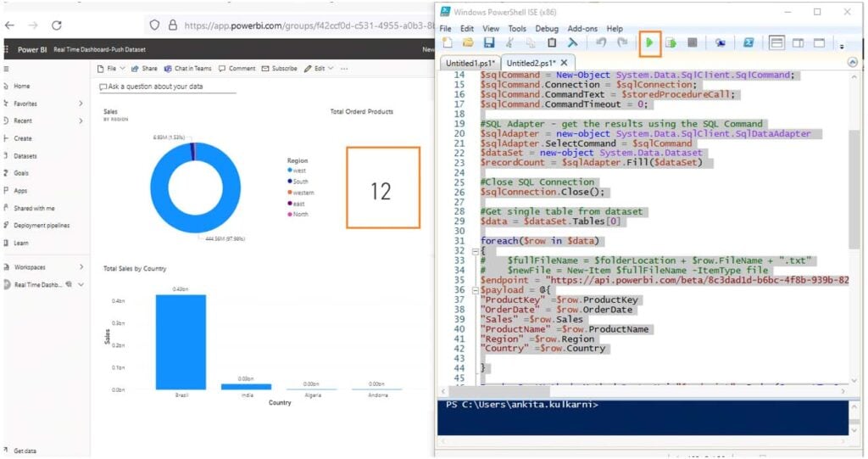Screen dimensions: 868x459
Task: Open Deployment pipelines in sidebar
Action: 42,225
